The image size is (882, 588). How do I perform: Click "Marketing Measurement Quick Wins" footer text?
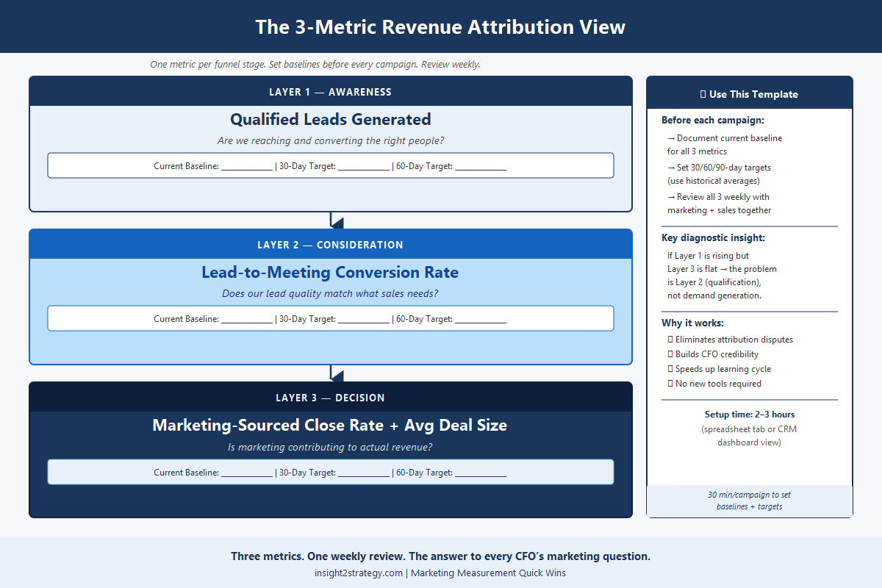[x=488, y=573]
